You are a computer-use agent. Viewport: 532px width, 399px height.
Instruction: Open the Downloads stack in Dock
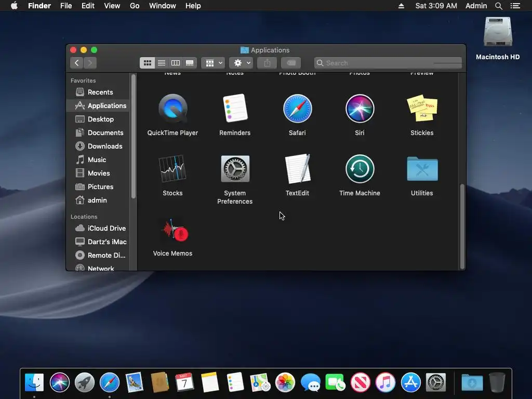click(x=472, y=383)
